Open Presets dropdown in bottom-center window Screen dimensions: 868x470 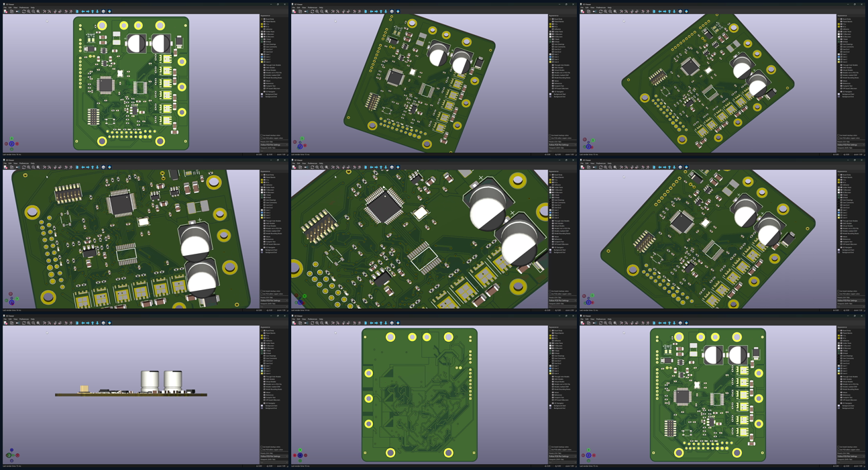pos(562,456)
